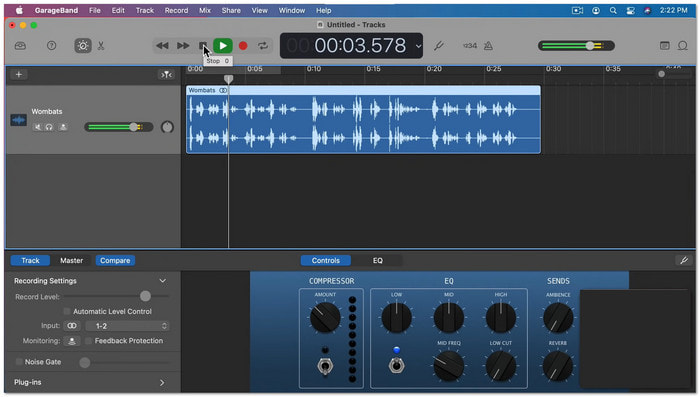Image resolution: width=700 pixels, height=397 pixels.
Task: Switch to the Controls tab
Action: tap(325, 260)
